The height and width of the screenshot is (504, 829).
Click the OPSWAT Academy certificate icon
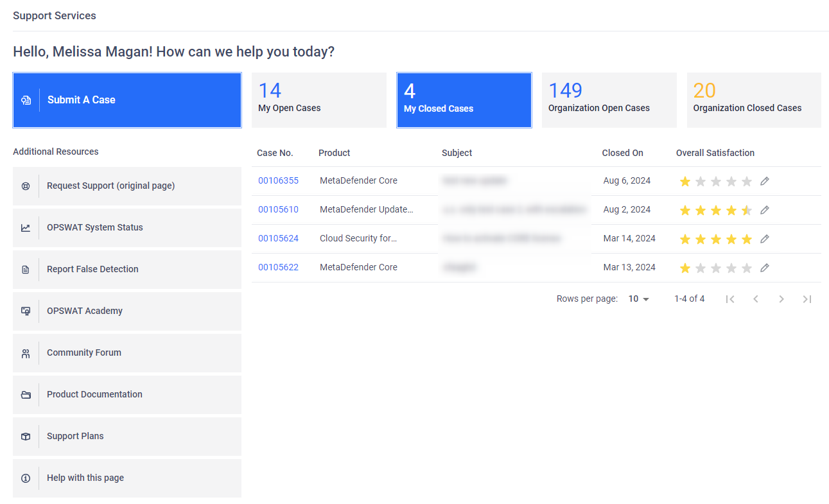[x=26, y=311]
